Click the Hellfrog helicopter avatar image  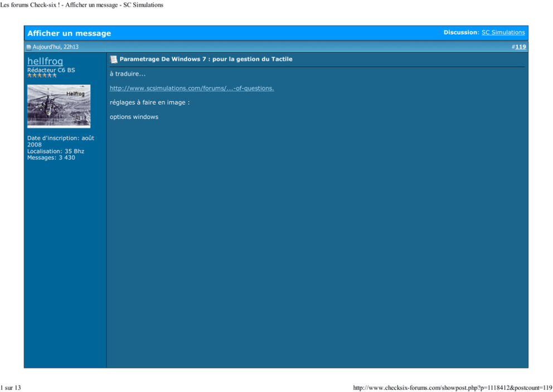click(x=59, y=106)
